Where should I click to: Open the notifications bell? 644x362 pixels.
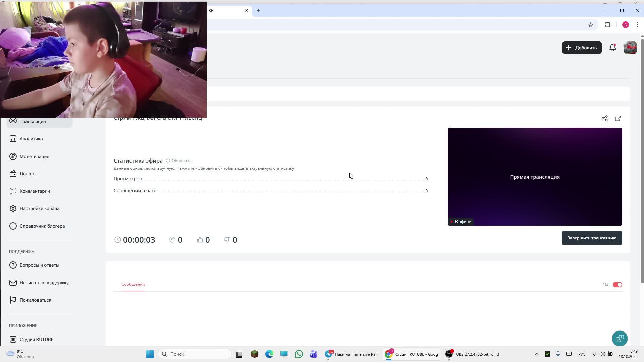pos(612,48)
